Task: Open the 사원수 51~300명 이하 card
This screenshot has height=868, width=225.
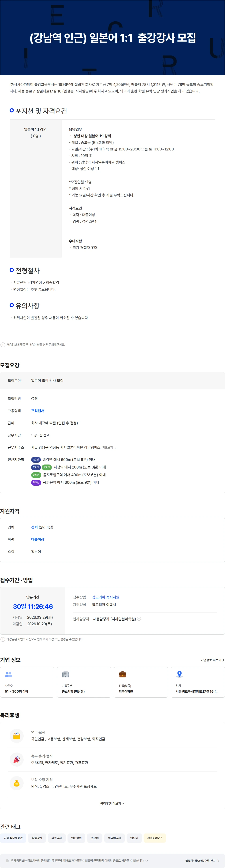Action: coord(27,682)
